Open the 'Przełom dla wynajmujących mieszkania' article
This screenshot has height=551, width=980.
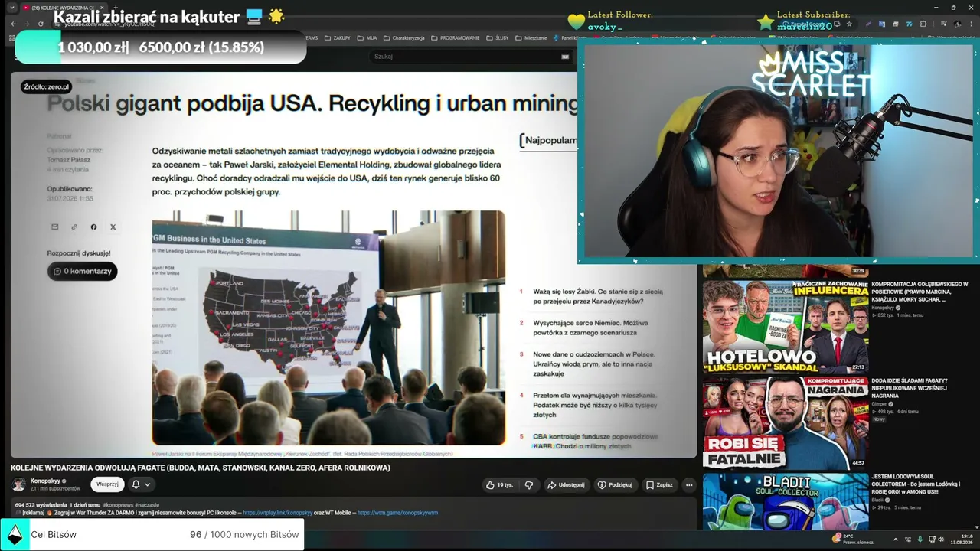[596, 405]
